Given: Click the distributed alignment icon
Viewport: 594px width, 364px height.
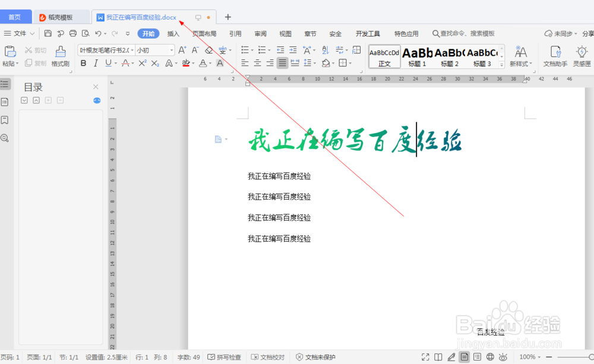Looking at the screenshot, I should [x=295, y=63].
